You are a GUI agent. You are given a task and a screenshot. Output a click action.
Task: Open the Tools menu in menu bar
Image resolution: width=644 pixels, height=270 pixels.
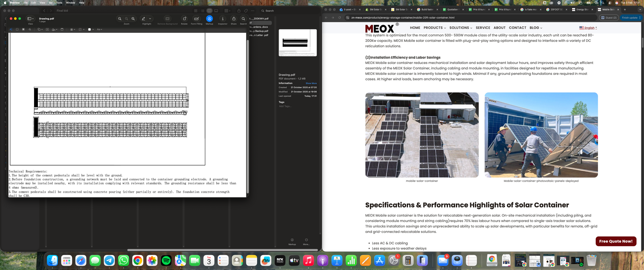pyautogui.click(x=59, y=3)
